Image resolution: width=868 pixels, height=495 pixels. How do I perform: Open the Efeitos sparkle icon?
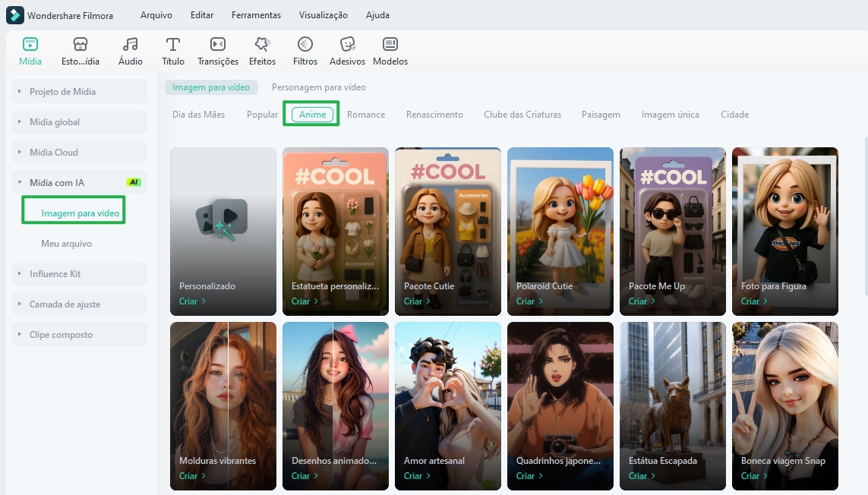click(262, 44)
